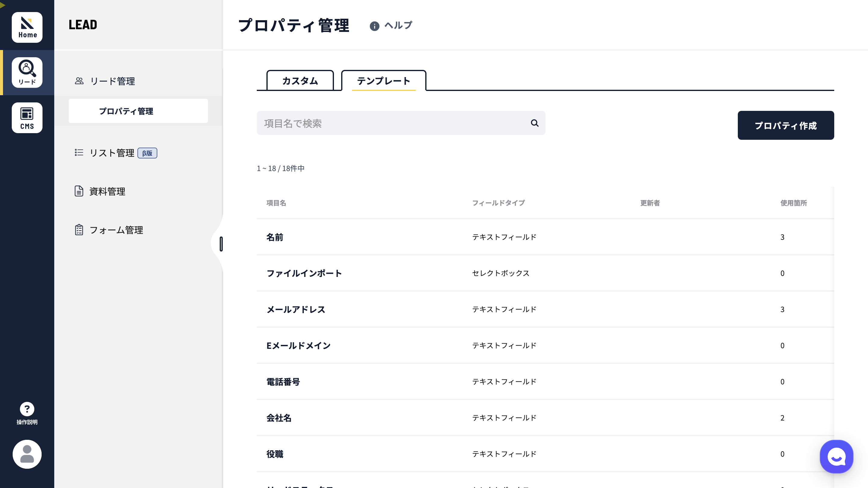The width and height of the screenshot is (868, 488).
Task: Select the Eメールドメイン property row
Action: [545, 346]
